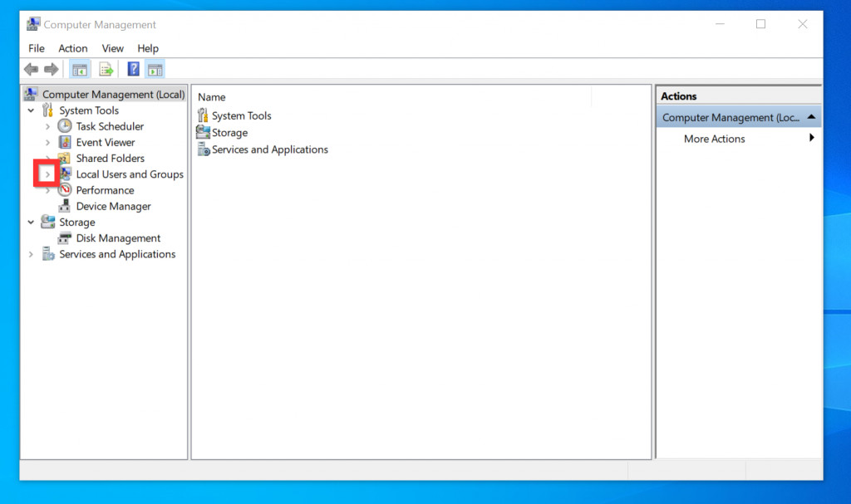Screen dimensions: 851x504
Task: Select the Storage label in tree
Action: click(x=77, y=222)
